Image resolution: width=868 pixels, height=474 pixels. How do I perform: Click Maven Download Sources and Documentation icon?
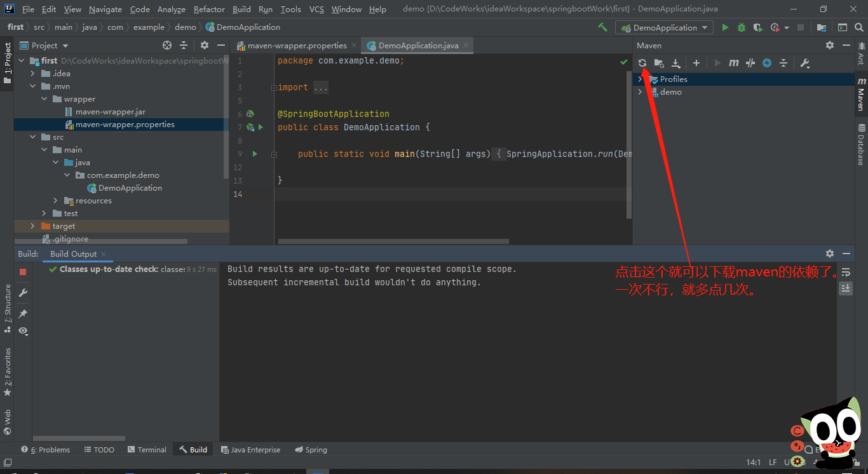676,63
